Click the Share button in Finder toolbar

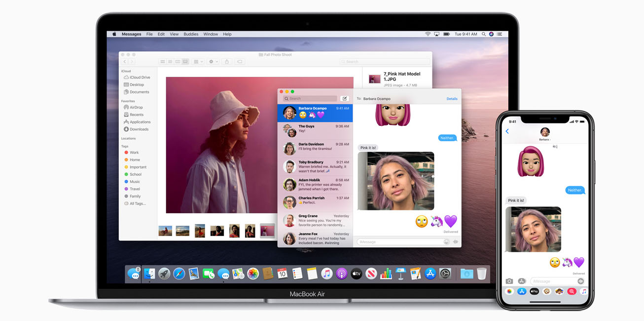click(x=227, y=62)
